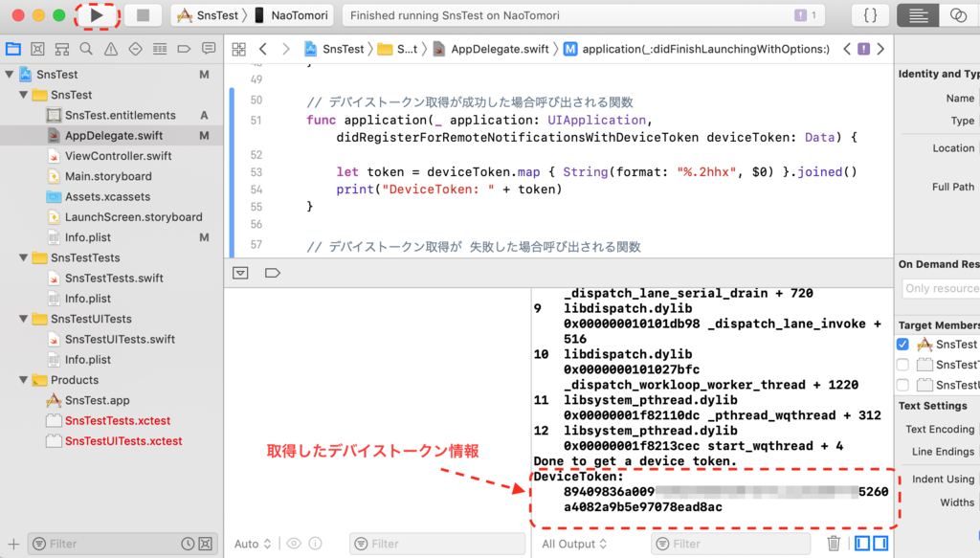Image resolution: width=980 pixels, height=558 pixels.
Task: Jump to next issue chevron
Action: coord(880,49)
